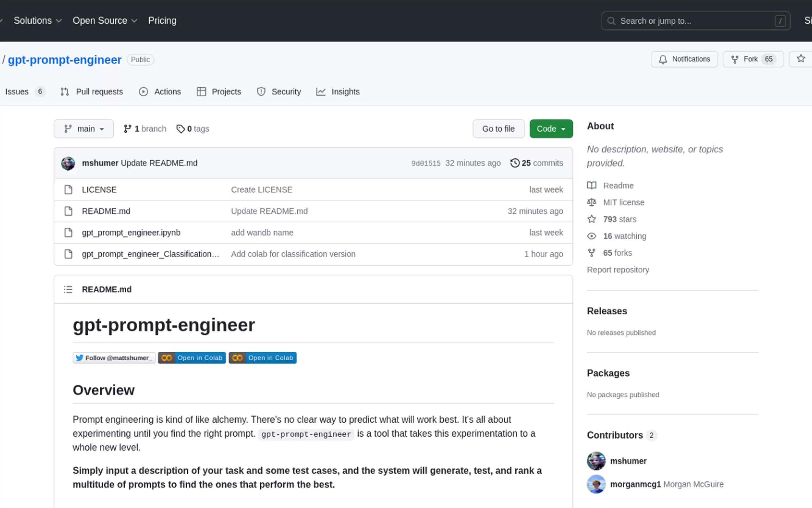
Task: Click the MIT license scales icon
Action: (x=592, y=202)
